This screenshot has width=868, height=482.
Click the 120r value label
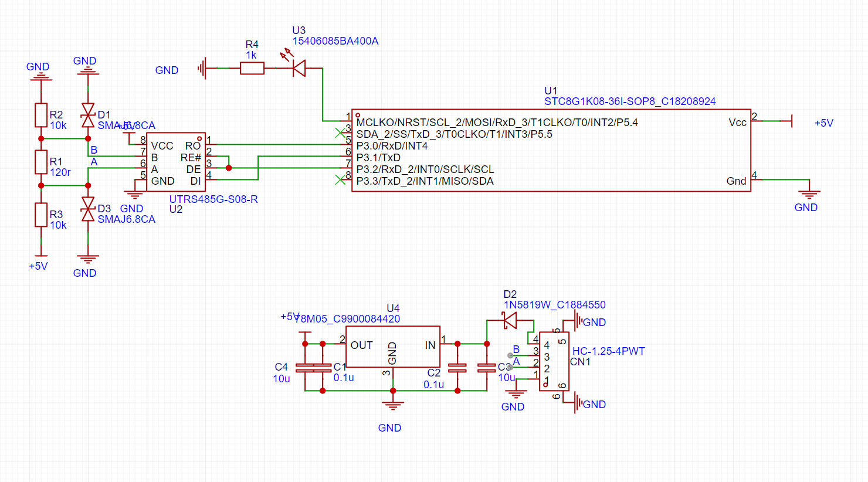click(60, 172)
